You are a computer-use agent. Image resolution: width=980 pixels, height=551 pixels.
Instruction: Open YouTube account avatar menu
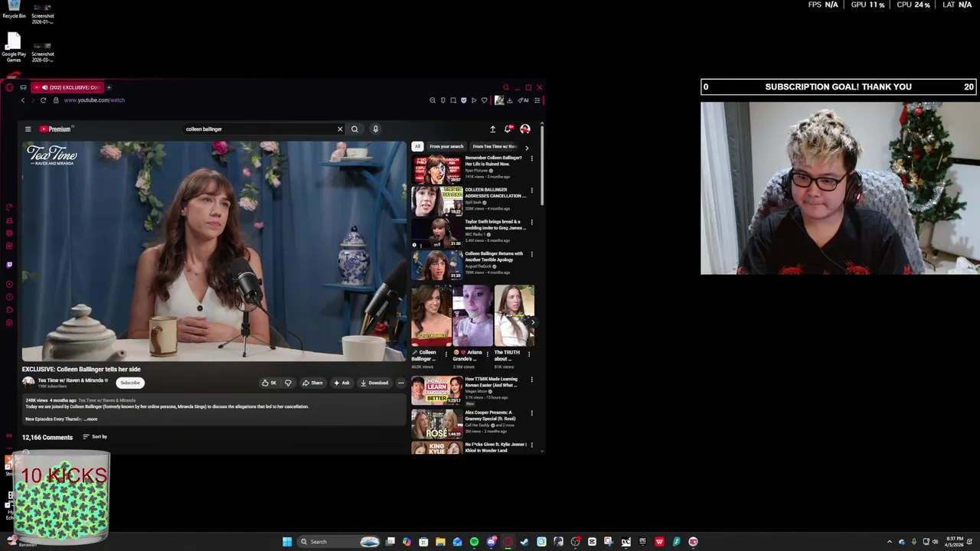tap(525, 129)
